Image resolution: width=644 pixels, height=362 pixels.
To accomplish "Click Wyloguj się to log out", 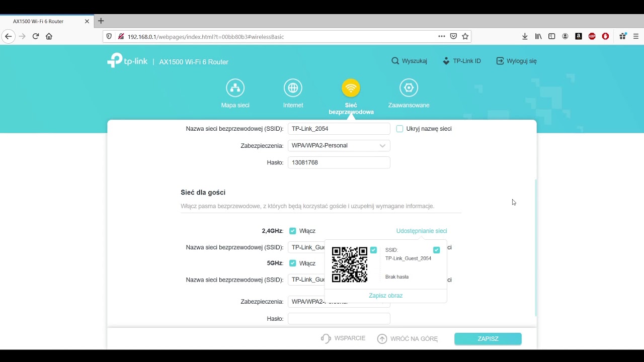I will (x=516, y=61).
